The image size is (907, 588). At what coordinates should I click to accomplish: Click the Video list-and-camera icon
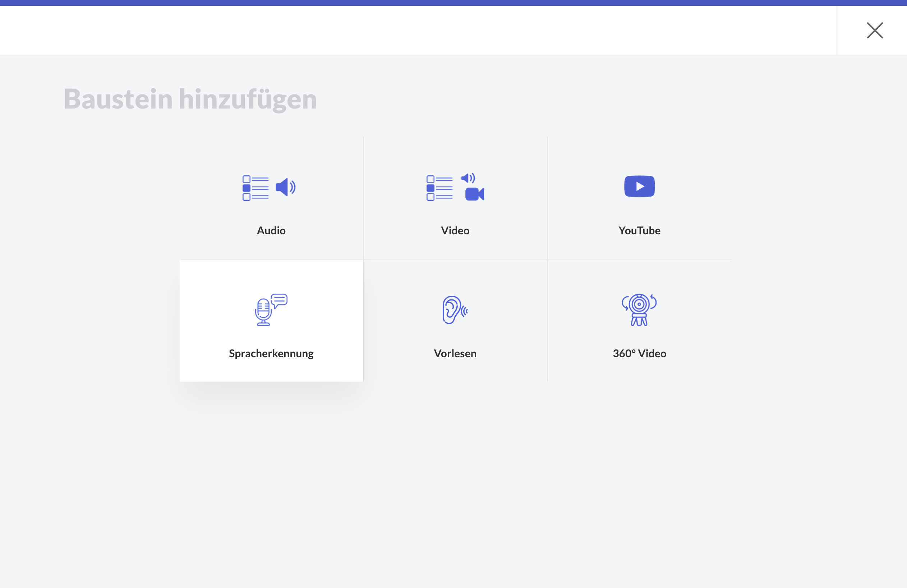point(455,188)
